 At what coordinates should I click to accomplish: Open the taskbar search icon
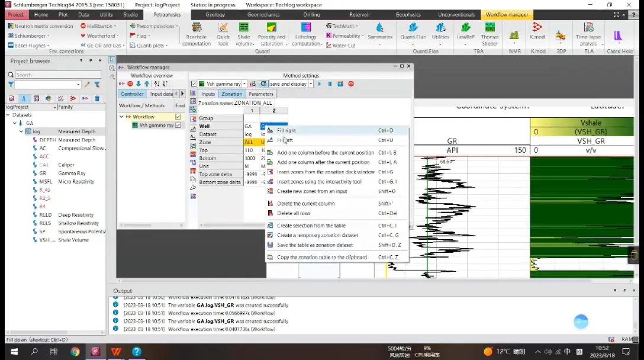tap(34, 352)
